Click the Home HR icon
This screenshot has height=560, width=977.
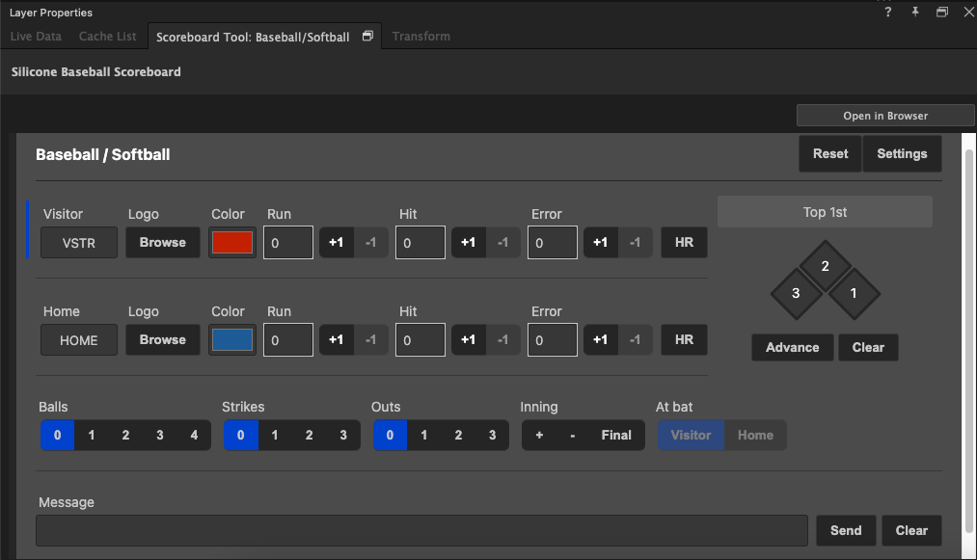coord(684,339)
